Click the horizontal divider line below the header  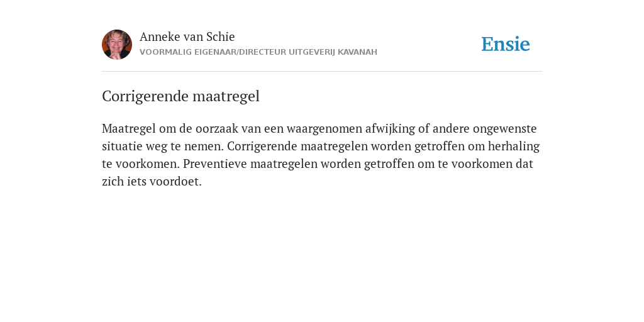[322, 72]
